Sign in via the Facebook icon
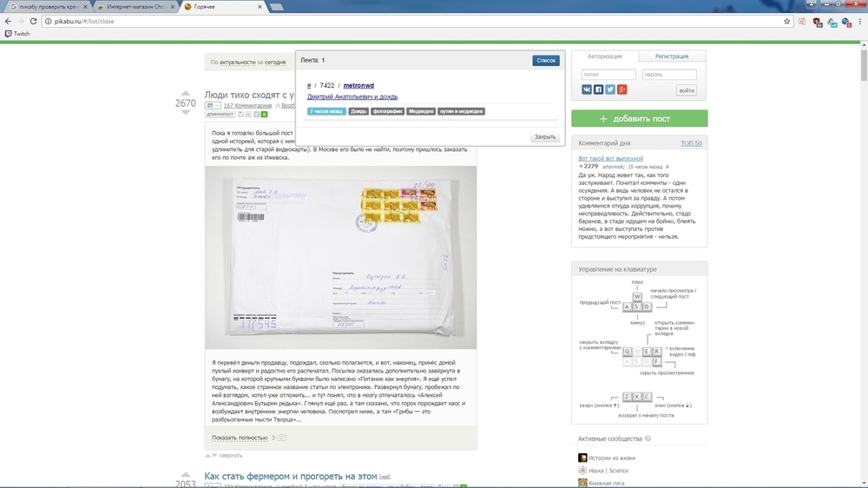 click(x=598, y=89)
